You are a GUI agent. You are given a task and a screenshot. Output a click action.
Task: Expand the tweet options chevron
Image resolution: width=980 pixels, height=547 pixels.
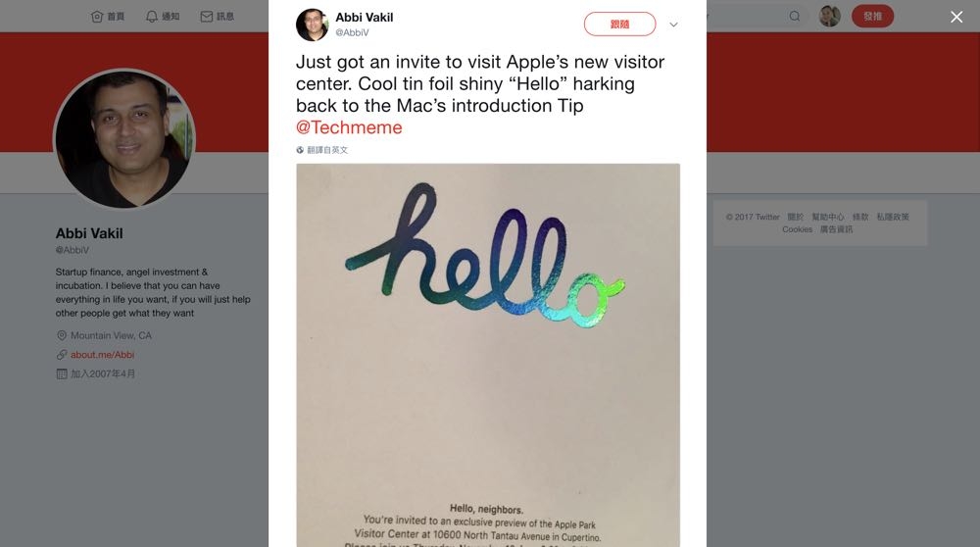click(674, 25)
